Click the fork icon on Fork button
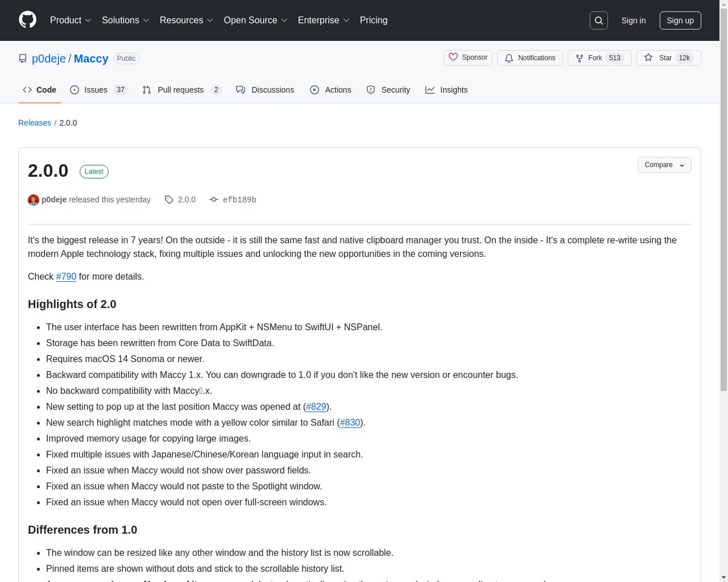 pyautogui.click(x=580, y=58)
